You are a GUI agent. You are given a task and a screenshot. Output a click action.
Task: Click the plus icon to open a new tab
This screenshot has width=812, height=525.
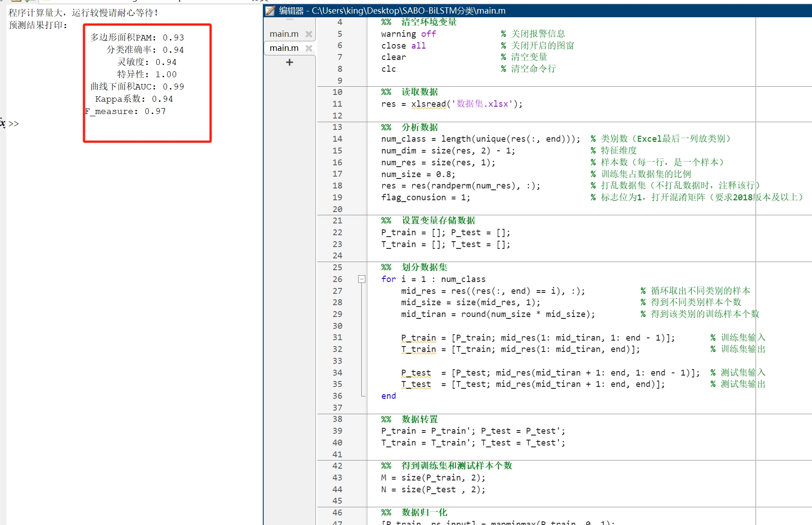click(x=289, y=62)
